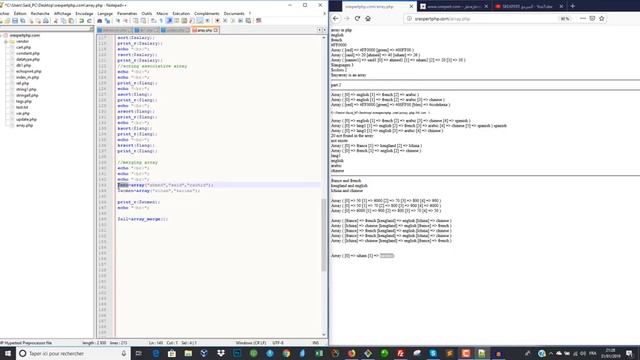Click the taskbar search box
This screenshot has width=640, height=360.
[x=73, y=353]
